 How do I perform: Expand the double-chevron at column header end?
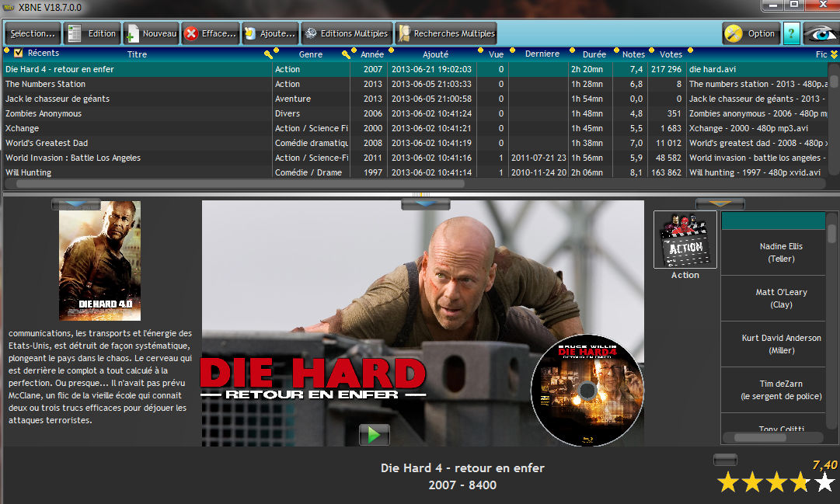(x=834, y=54)
